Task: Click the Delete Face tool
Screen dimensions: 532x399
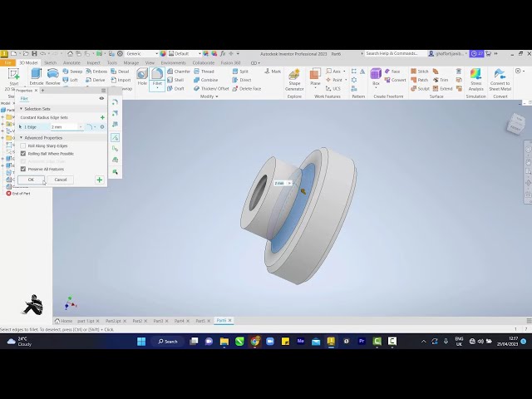Action: [247, 88]
